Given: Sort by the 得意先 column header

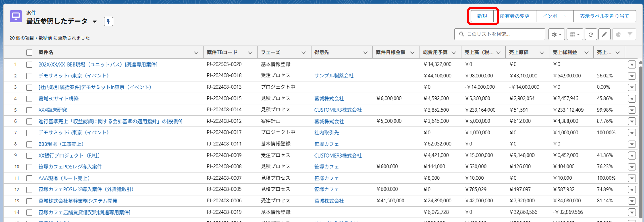Looking at the screenshot, I should (x=322, y=52).
